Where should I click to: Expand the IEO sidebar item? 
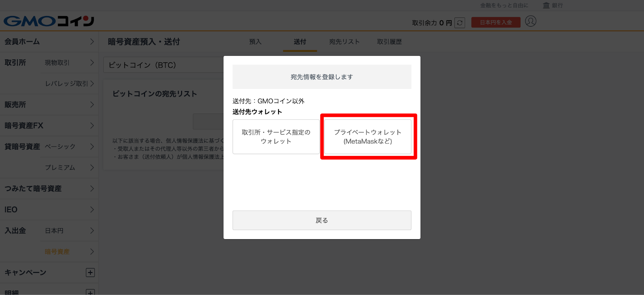(49, 209)
